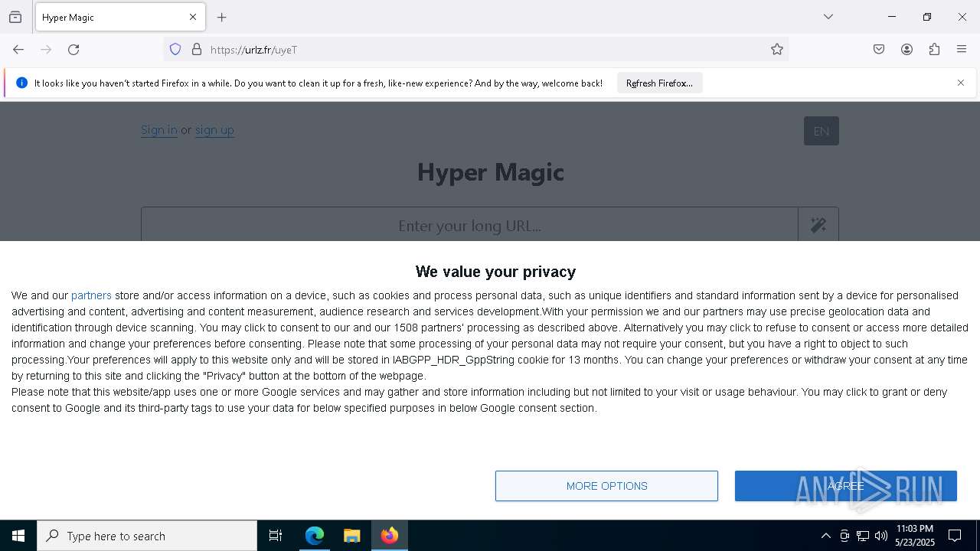Click the taskbar search box

[x=147, y=536]
